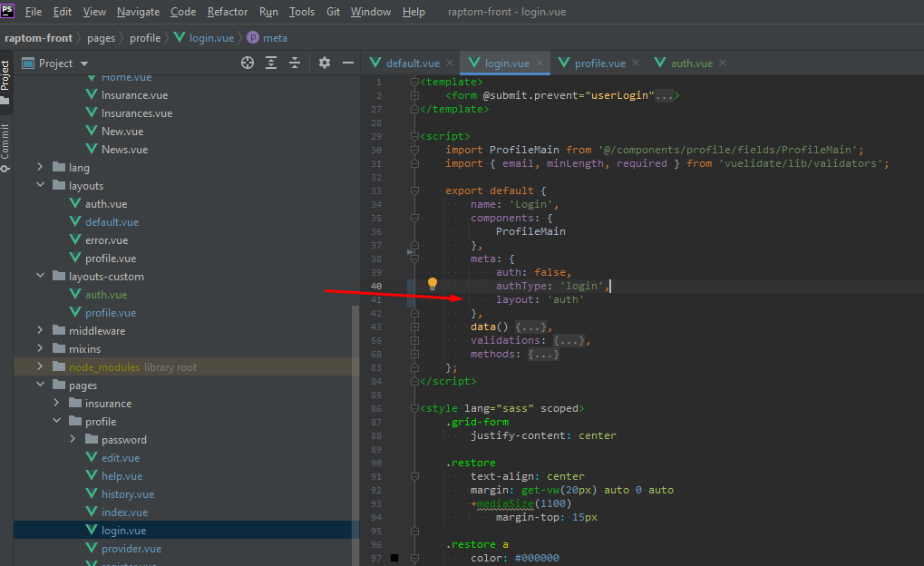Open the Help menu
The width and height of the screenshot is (924, 566).
coord(413,12)
